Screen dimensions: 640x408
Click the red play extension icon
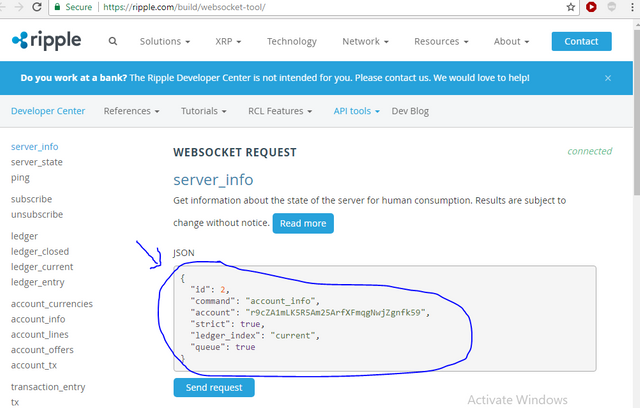pyautogui.click(x=591, y=7)
